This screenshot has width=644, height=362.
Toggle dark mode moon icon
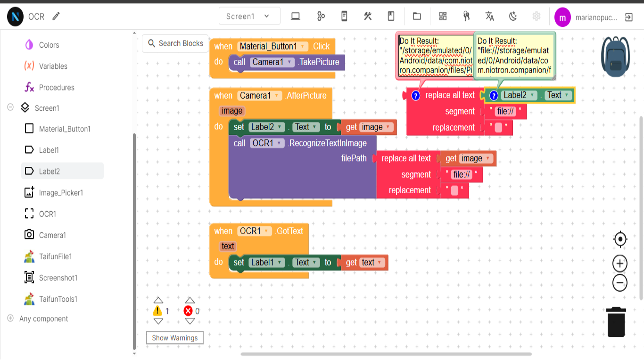513,16
